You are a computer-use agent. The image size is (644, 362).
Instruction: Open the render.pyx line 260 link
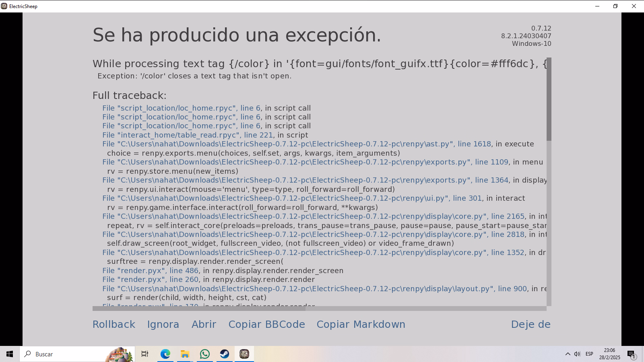coord(150,280)
